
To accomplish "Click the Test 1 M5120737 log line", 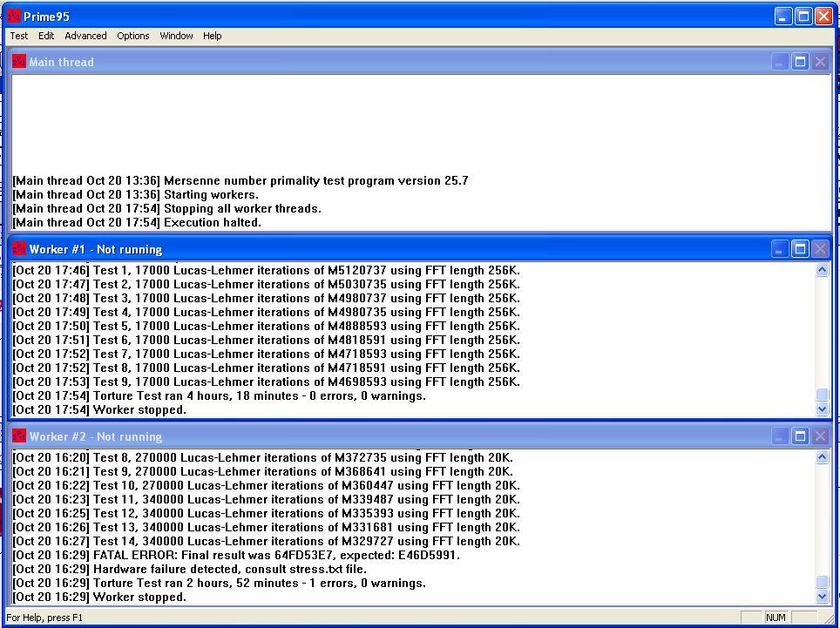I will (266, 270).
